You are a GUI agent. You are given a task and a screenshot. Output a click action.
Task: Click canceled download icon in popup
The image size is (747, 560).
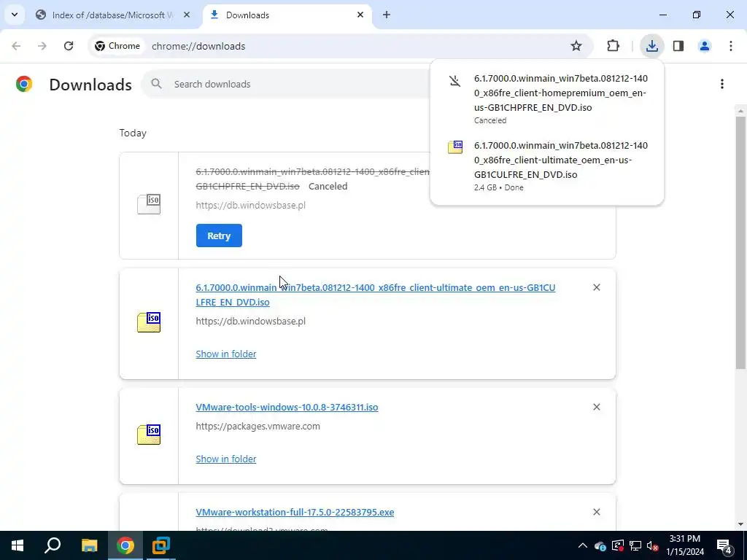pos(455,80)
